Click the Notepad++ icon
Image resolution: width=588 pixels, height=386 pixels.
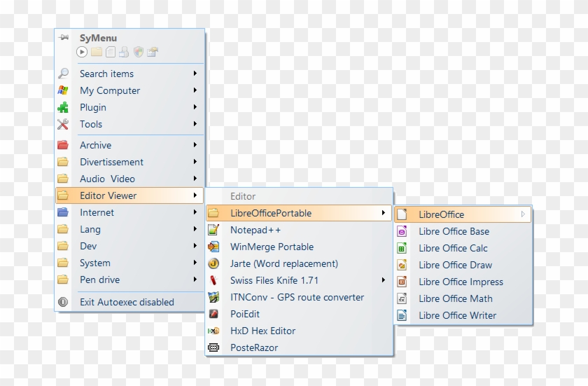(x=214, y=230)
